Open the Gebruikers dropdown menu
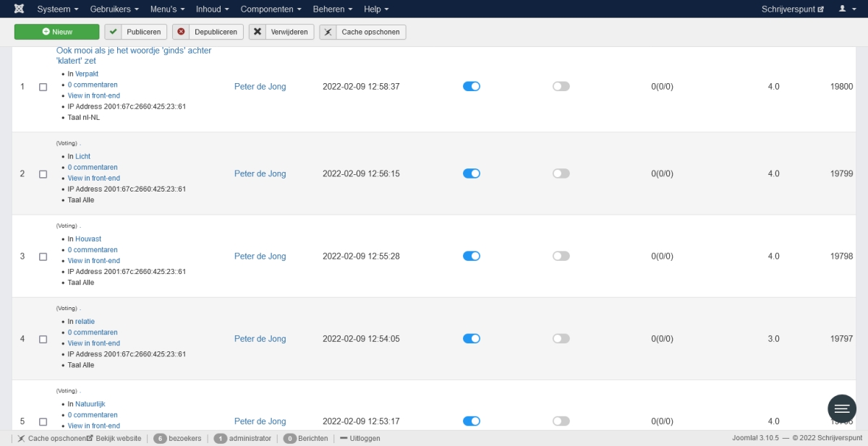 [x=114, y=9]
